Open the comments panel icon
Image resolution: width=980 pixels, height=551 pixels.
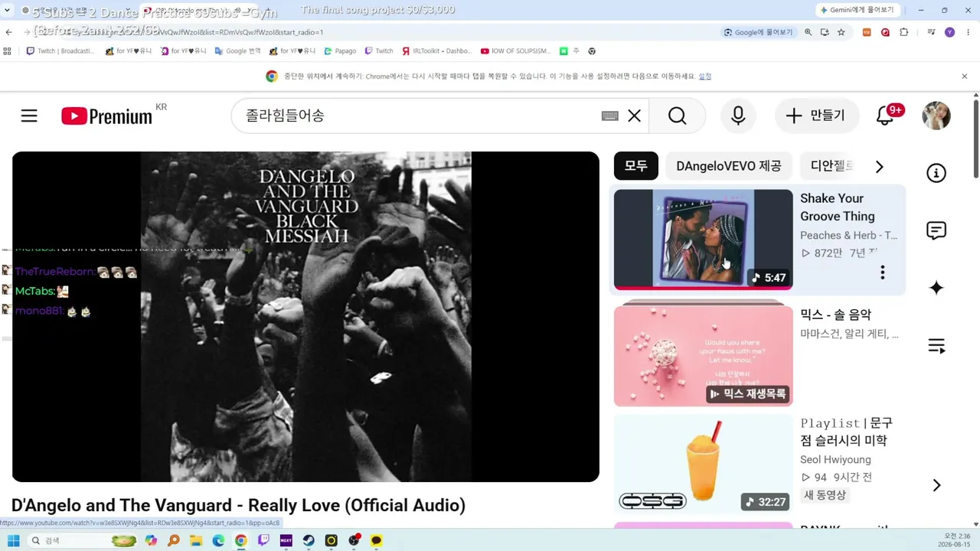(936, 230)
